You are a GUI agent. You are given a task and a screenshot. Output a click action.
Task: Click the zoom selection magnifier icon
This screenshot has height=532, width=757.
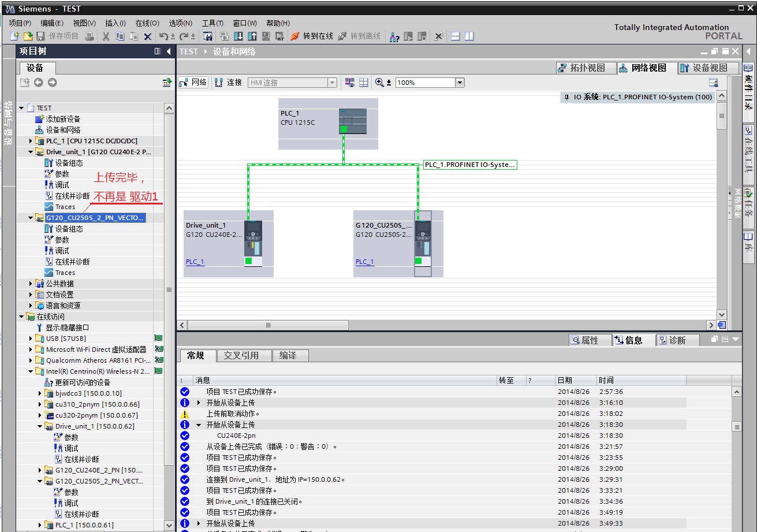[379, 83]
